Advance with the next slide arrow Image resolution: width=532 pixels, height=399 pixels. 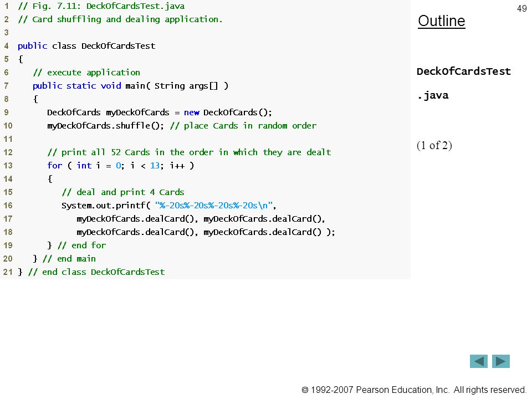tap(501, 361)
